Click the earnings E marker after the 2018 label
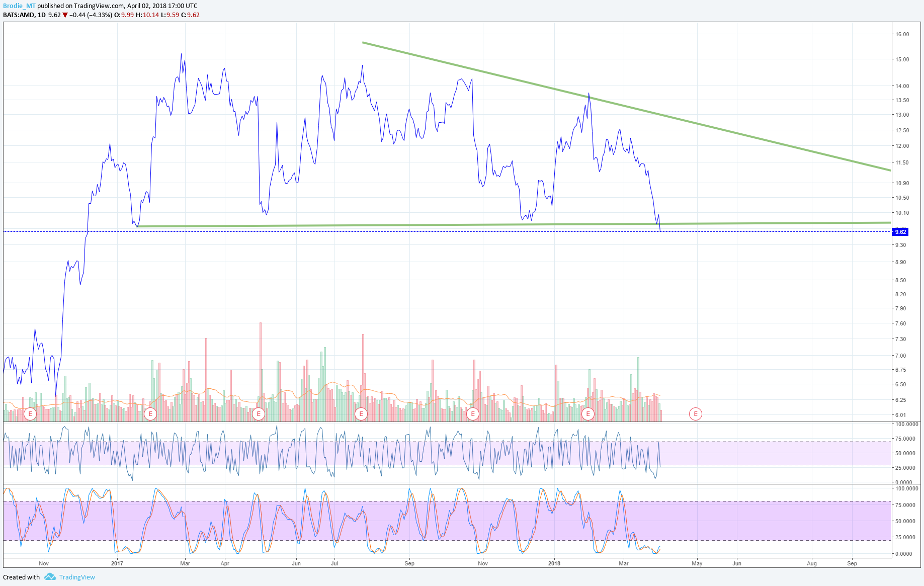 coord(588,414)
